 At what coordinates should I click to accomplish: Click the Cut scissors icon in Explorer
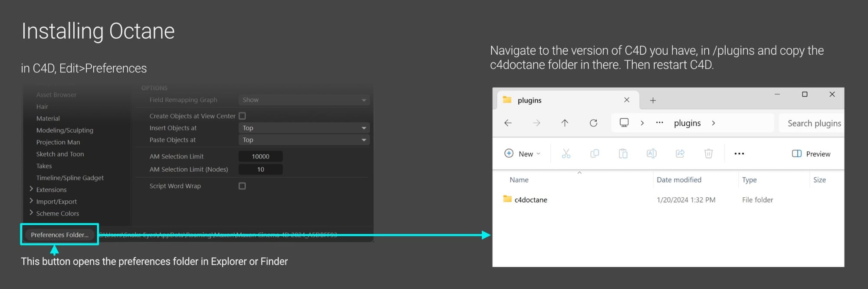566,153
